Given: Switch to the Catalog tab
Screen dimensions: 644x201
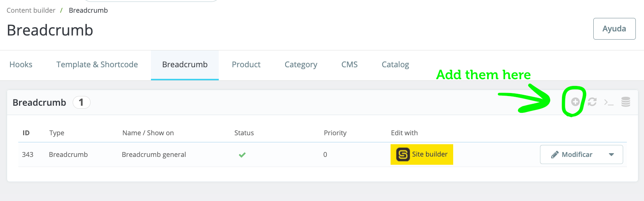Looking at the screenshot, I should [x=395, y=65].
